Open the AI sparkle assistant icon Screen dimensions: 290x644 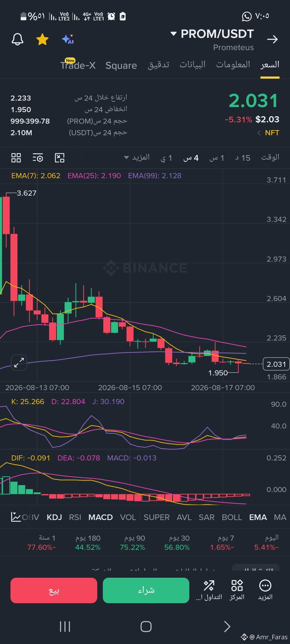[68, 39]
